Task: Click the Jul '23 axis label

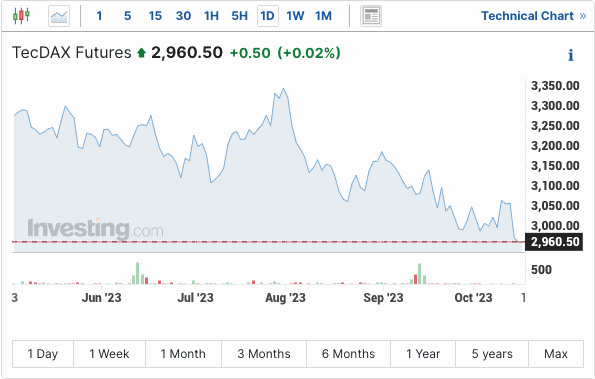Action: (x=195, y=298)
